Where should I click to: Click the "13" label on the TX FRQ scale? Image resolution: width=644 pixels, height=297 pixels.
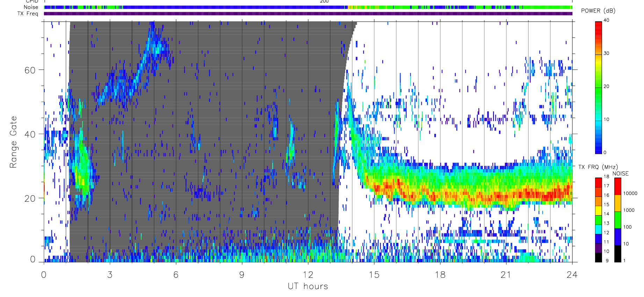[606, 223]
